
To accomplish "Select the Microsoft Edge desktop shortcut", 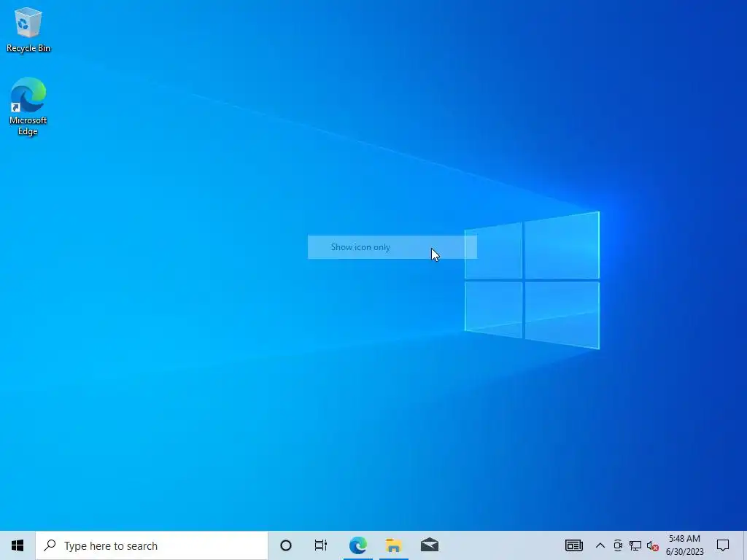I will [28, 106].
